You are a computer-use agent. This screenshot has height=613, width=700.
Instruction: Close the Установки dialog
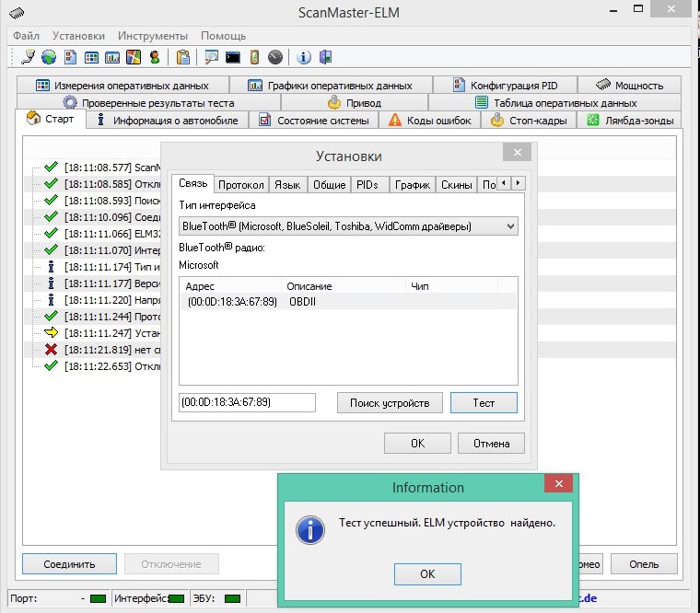(517, 152)
